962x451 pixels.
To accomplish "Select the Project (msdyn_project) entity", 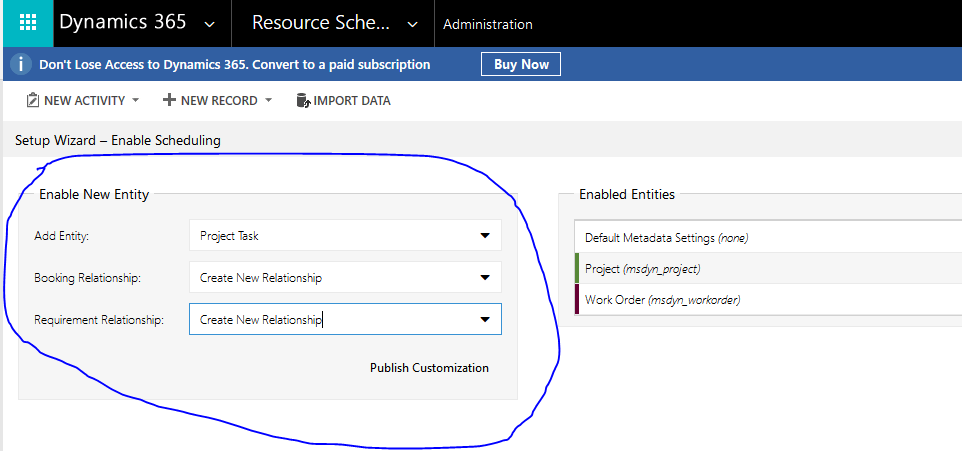I will click(x=768, y=269).
